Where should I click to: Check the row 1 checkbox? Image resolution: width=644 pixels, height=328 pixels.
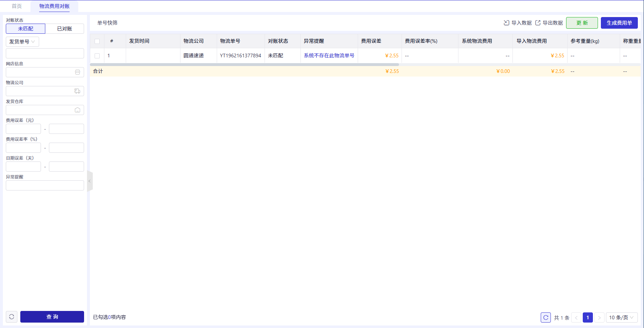click(x=97, y=56)
